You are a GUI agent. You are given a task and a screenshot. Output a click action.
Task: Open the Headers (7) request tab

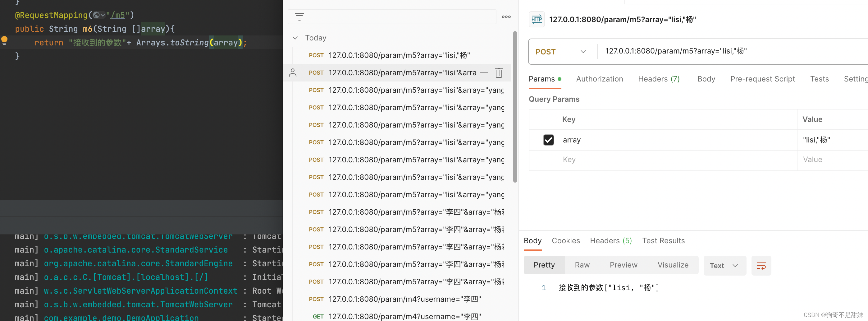pyautogui.click(x=659, y=79)
